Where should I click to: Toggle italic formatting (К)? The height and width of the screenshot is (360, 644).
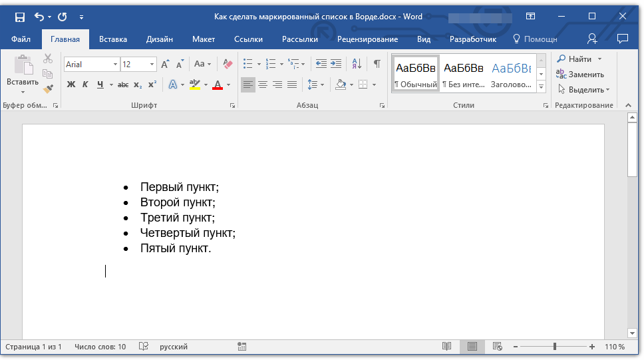85,85
